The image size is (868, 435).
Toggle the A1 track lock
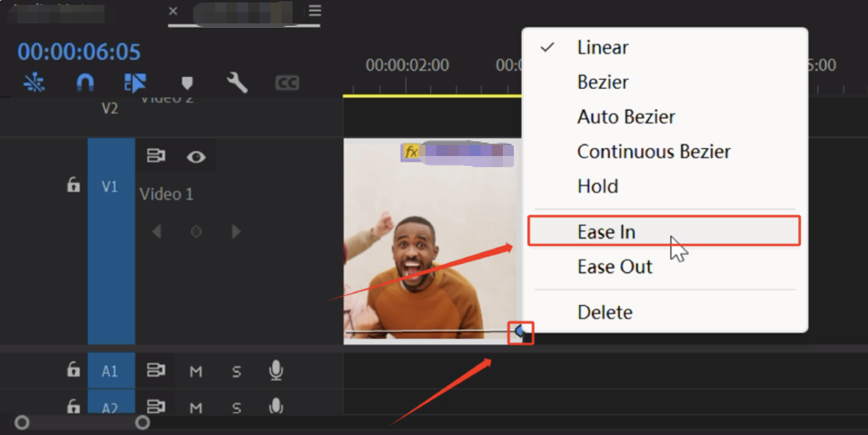point(73,370)
